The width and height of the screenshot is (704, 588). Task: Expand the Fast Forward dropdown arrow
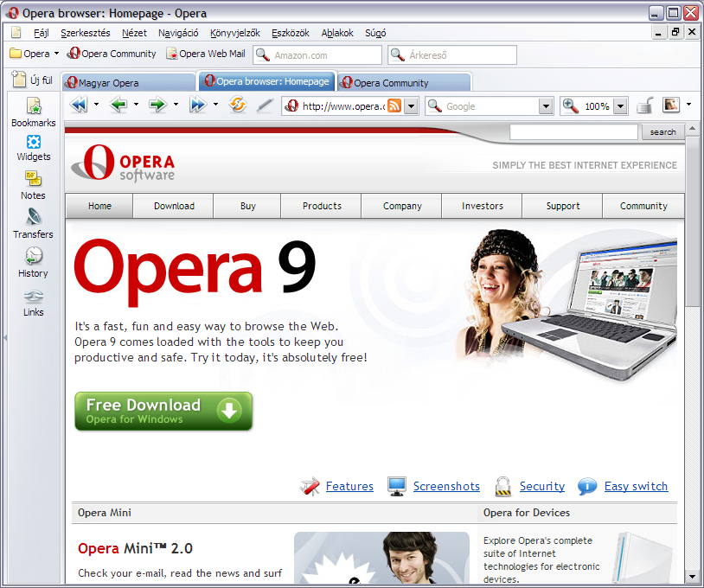click(x=215, y=105)
